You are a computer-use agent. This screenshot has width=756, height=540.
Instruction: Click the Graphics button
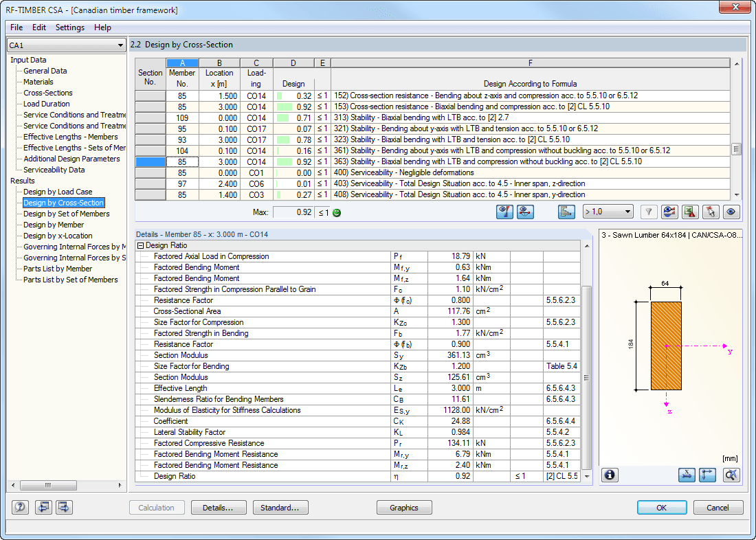[404, 508]
